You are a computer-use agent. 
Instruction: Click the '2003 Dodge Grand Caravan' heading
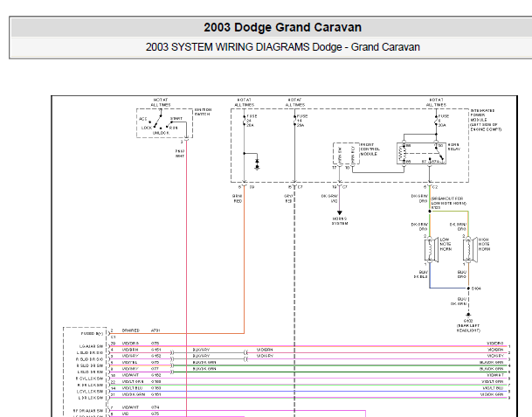click(282, 27)
